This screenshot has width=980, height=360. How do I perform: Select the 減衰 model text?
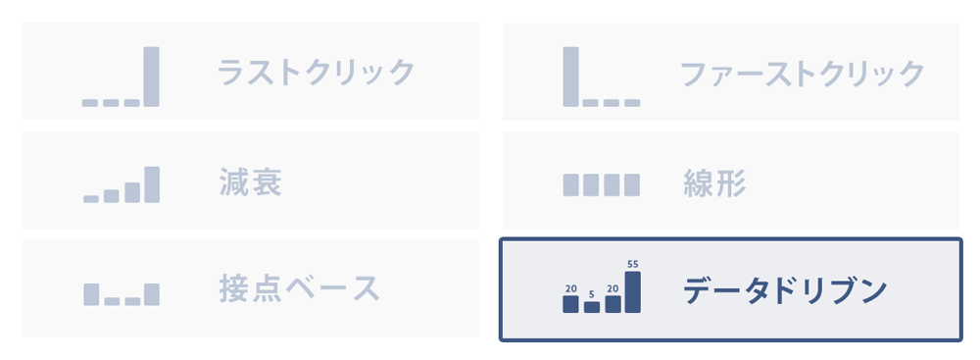tap(251, 182)
